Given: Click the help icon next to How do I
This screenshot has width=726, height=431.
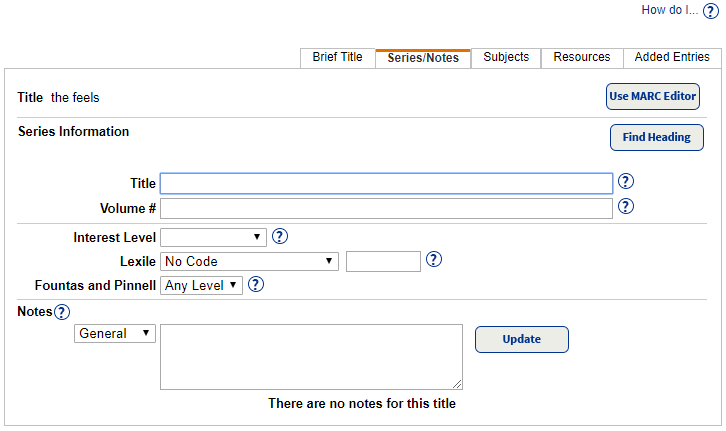Looking at the screenshot, I should pyautogui.click(x=711, y=11).
